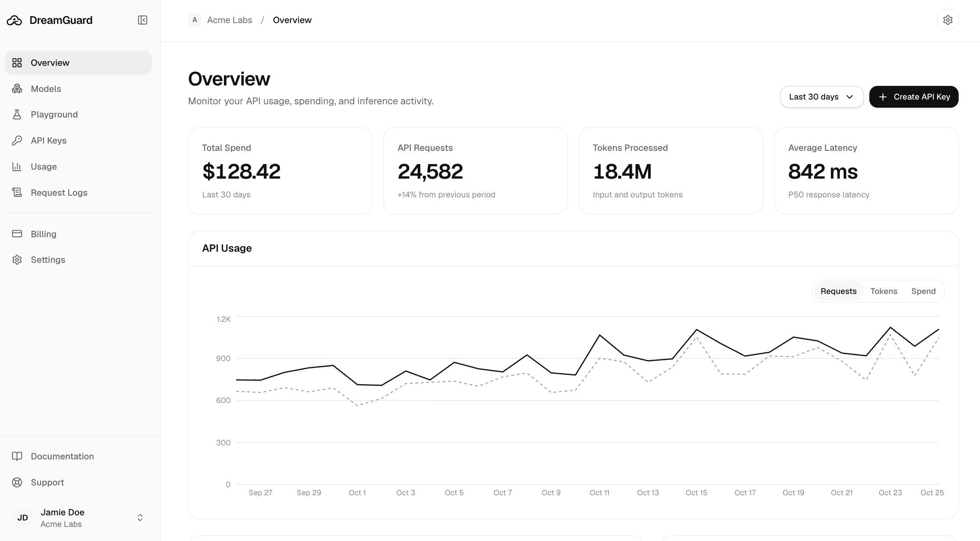Click the Overview grid icon in sidebar

tap(17, 63)
